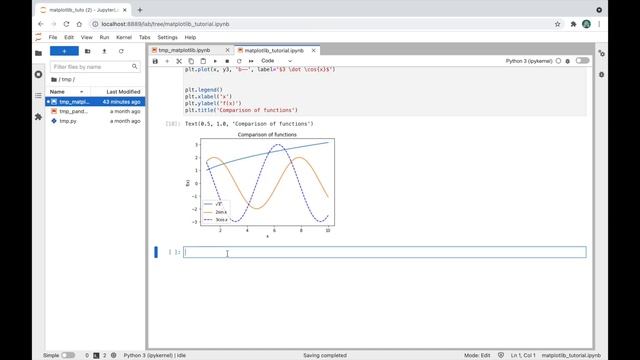Click the localhost address bar
Image resolution: width=640 pixels, height=360 pixels.
327,24
